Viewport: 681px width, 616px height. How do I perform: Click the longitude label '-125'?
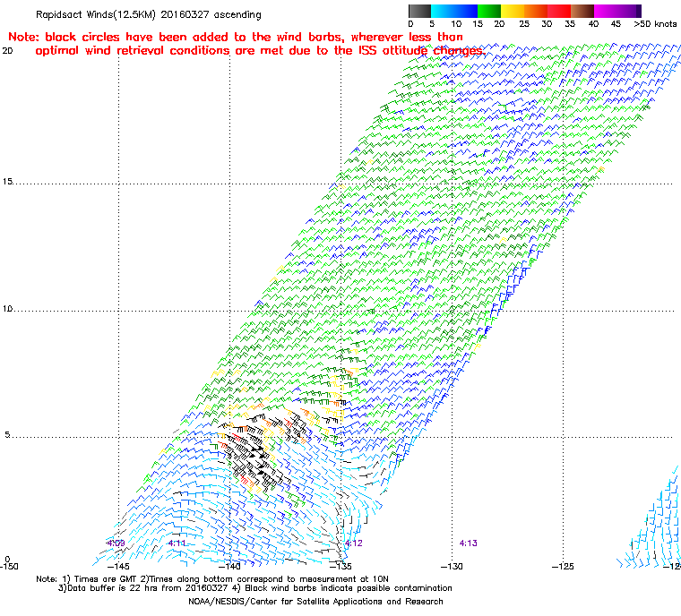pyautogui.click(x=563, y=567)
